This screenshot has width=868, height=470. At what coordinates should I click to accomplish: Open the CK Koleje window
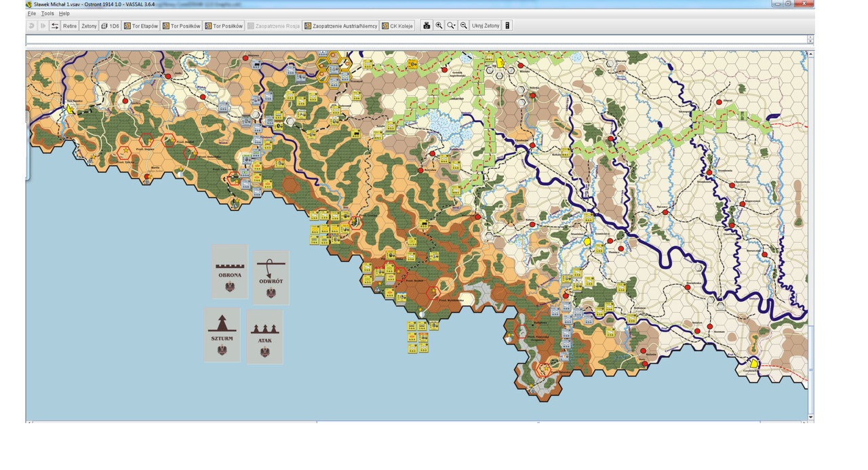coord(399,26)
